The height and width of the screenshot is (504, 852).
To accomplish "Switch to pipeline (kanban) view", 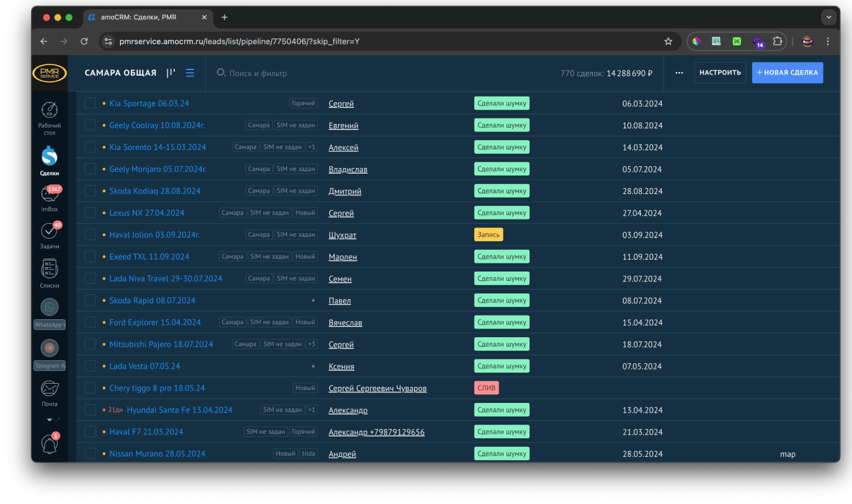I will coord(171,73).
